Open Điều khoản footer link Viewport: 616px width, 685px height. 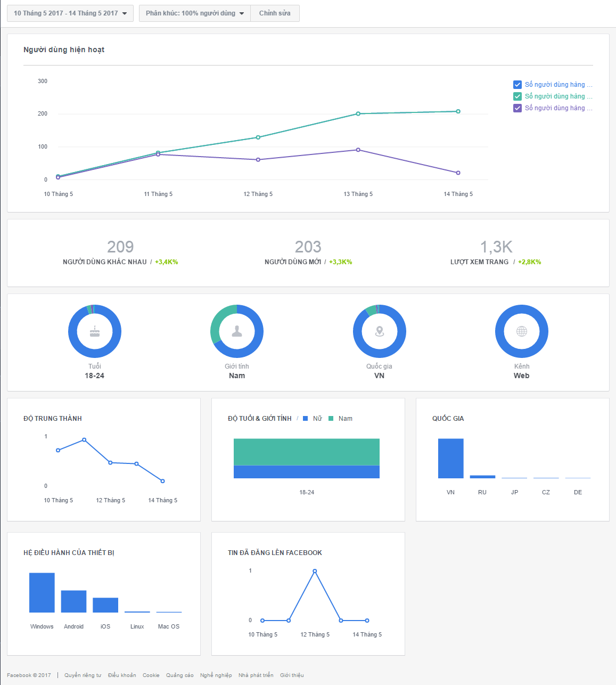coord(122,675)
